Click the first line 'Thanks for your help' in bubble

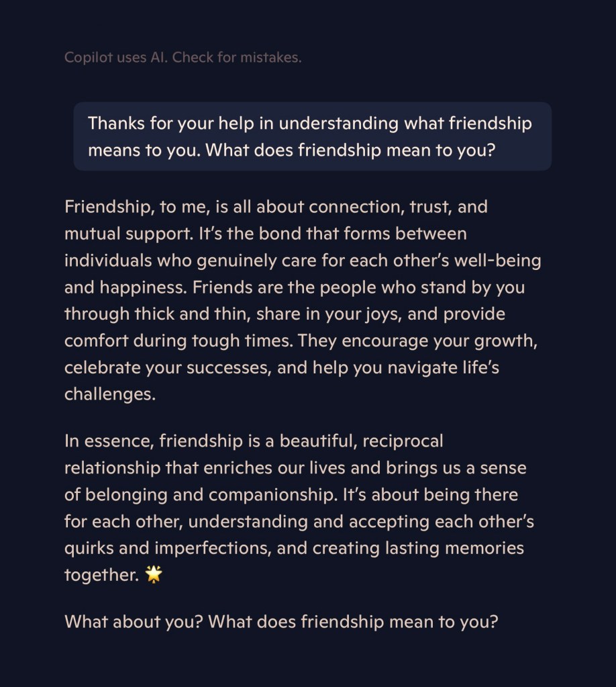point(180,124)
